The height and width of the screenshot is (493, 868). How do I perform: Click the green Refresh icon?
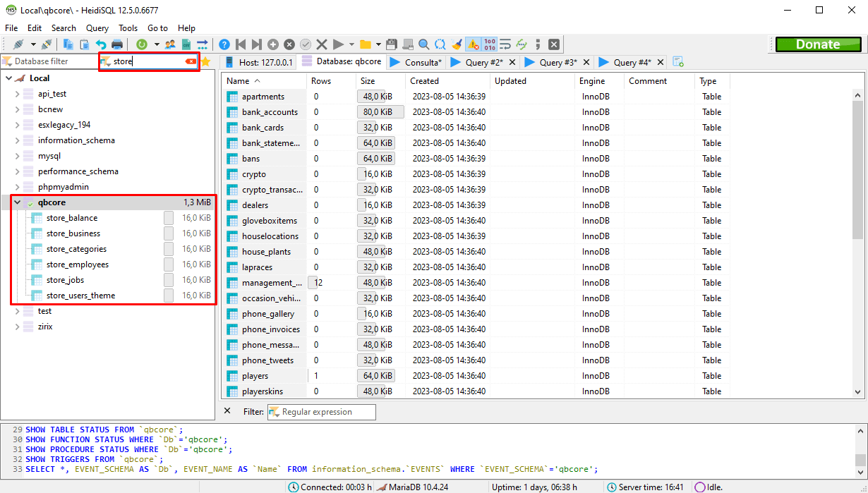(x=142, y=44)
